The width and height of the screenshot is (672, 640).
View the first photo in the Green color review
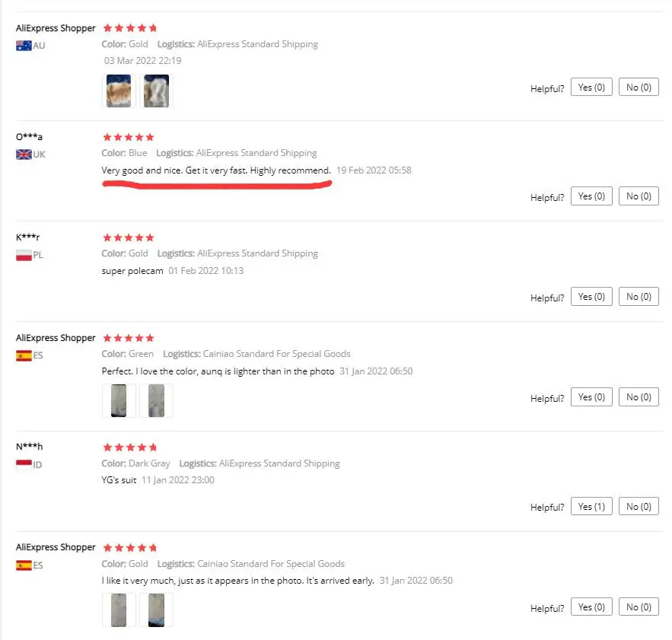(x=119, y=400)
